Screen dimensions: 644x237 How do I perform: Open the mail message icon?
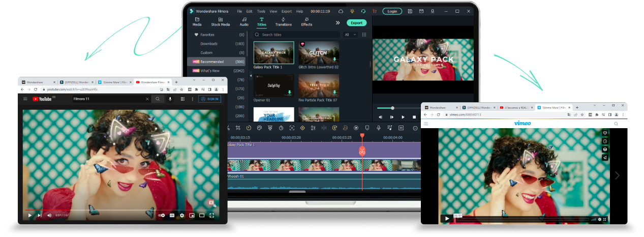(421, 11)
